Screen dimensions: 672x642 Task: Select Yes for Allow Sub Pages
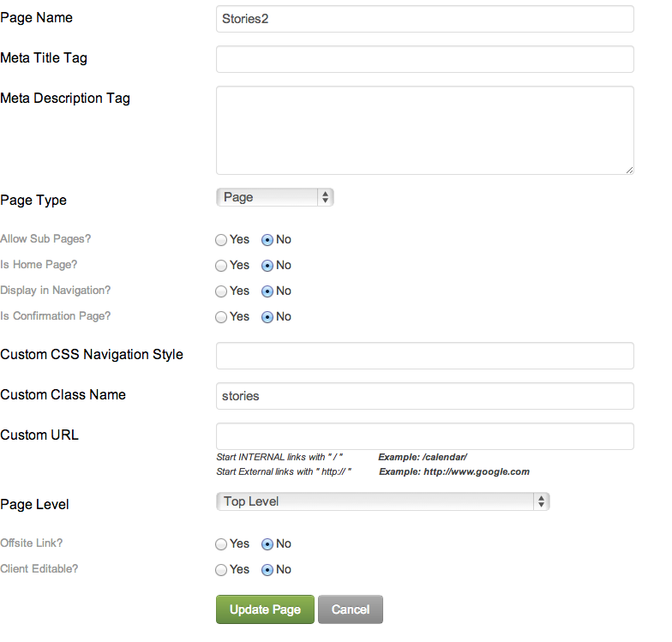pos(221,240)
